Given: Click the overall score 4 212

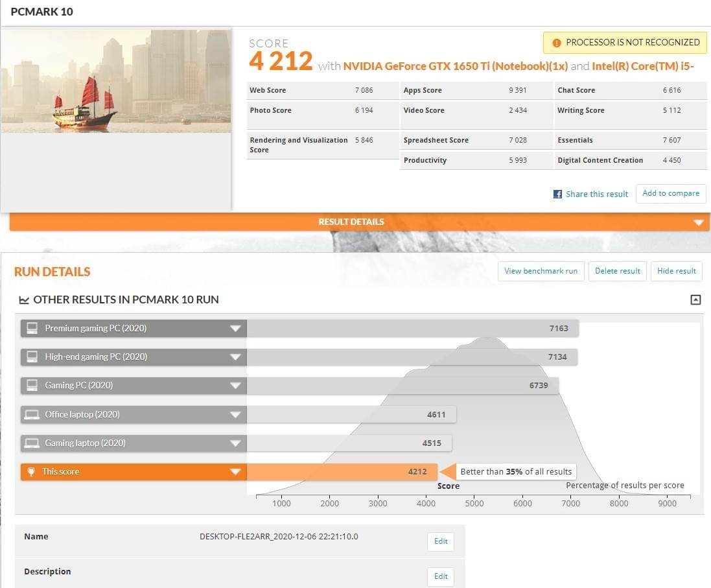Looking at the screenshot, I should click(x=281, y=61).
